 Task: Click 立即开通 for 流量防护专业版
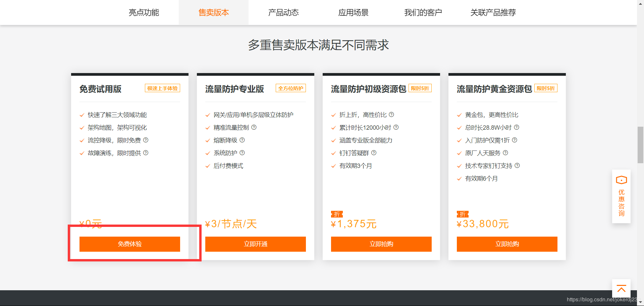click(256, 244)
